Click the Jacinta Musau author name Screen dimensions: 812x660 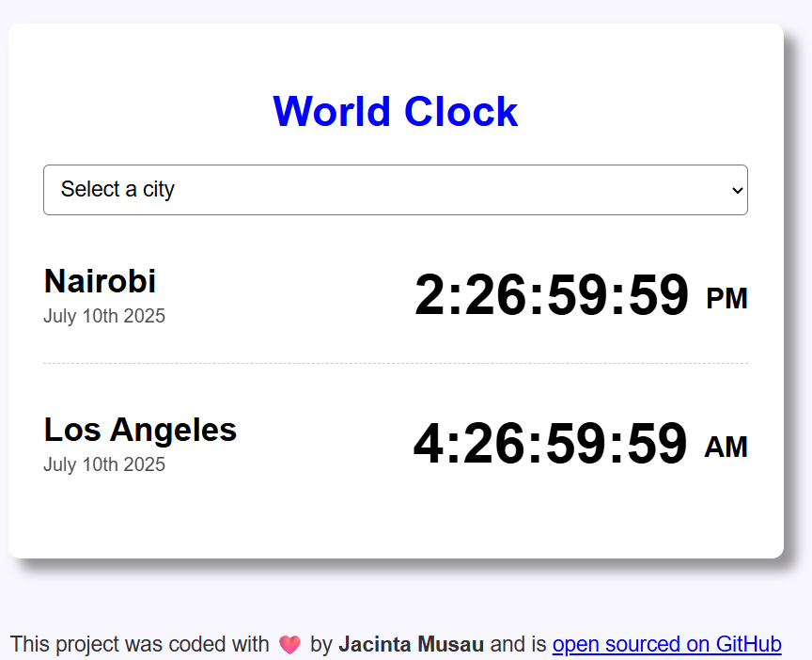coord(412,645)
